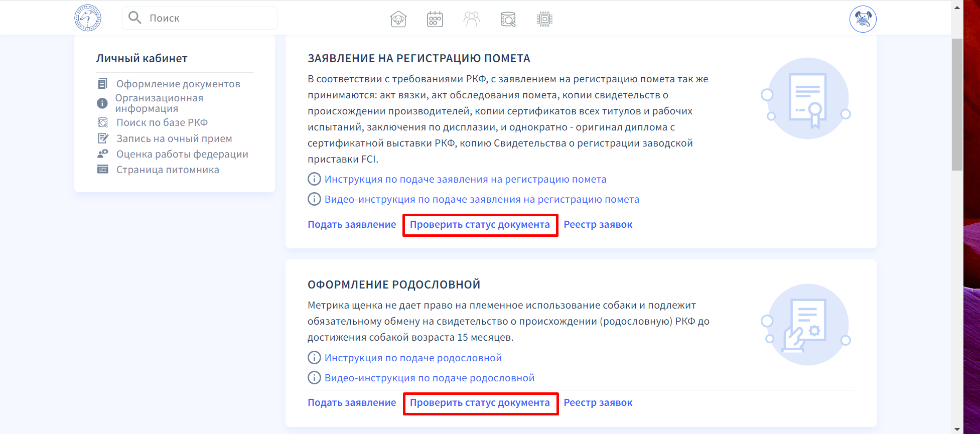Click the people group icon in header

coord(471,19)
